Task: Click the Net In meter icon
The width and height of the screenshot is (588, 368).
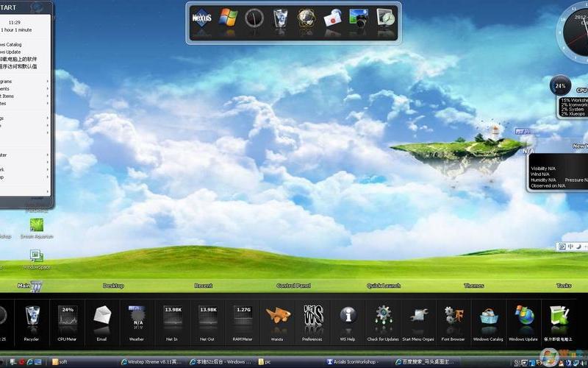Action: pyautogui.click(x=173, y=315)
